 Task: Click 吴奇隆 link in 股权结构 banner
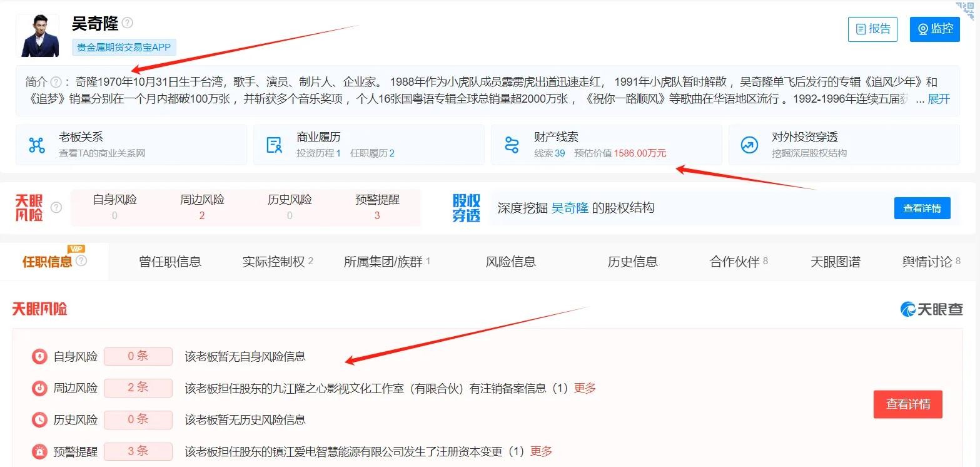570,208
